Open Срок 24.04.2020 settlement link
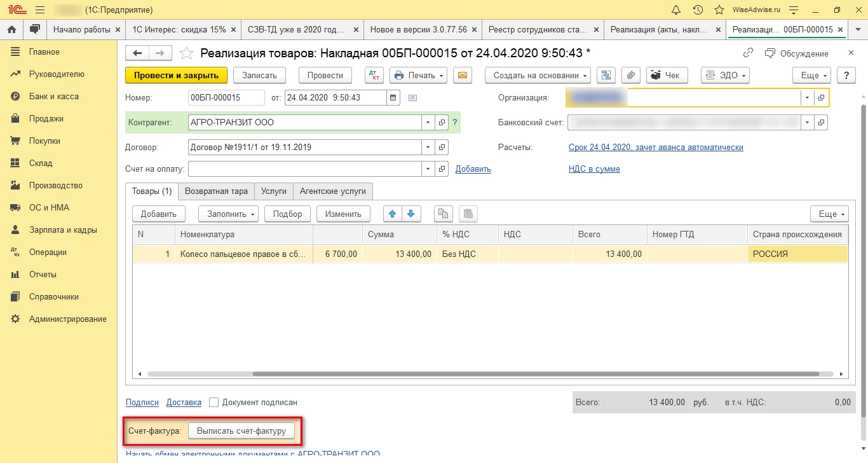 [x=656, y=147]
